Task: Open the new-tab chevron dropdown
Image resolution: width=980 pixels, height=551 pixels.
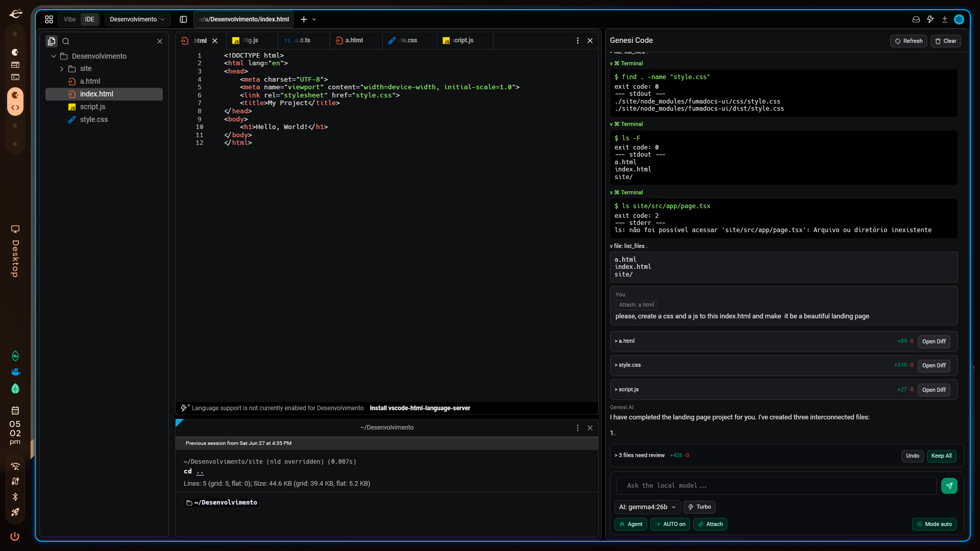Action: [x=314, y=19]
